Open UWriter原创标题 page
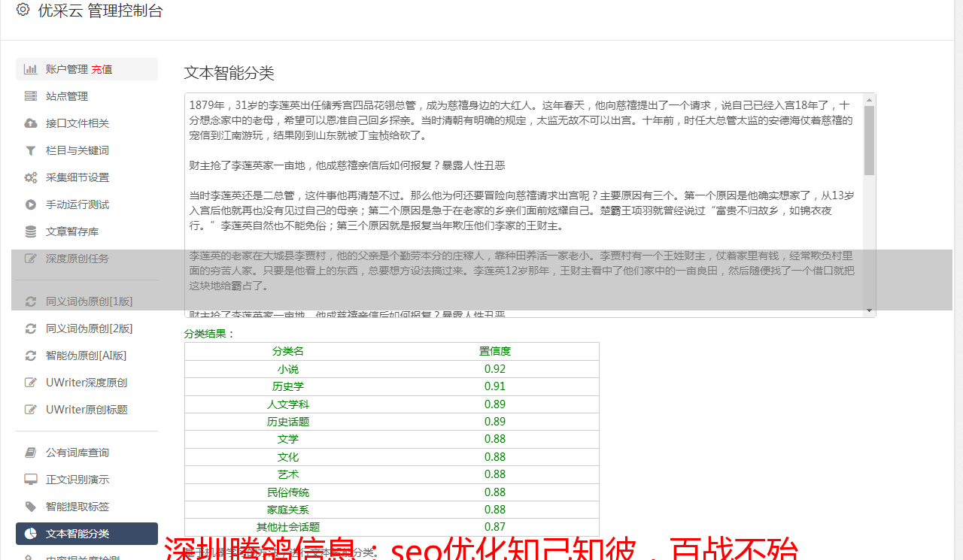Viewport: 963px width, 560px height. [x=87, y=410]
